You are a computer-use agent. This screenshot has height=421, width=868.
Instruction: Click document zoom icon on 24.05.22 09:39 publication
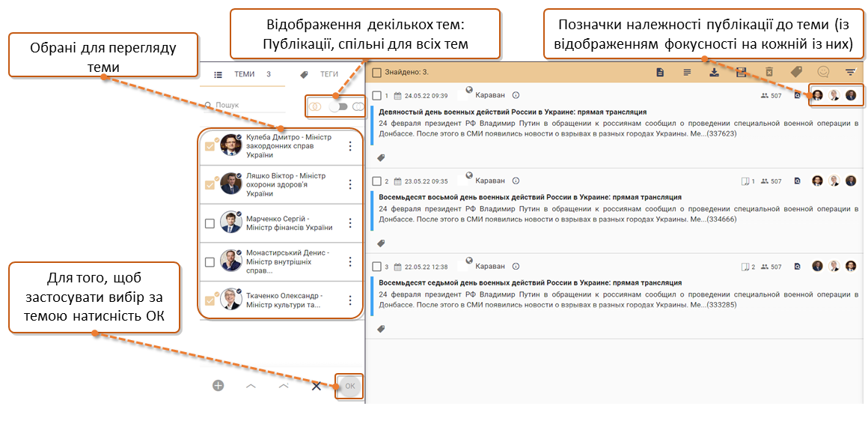click(x=797, y=95)
